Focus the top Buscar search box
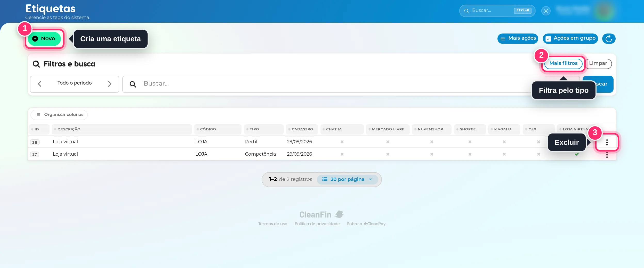The image size is (644, 268). point(497,11)
